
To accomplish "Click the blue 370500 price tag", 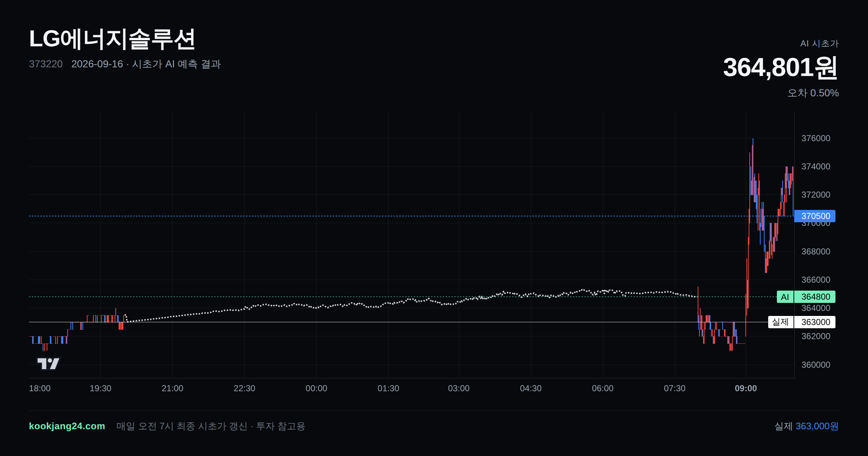I will (815, 216).
